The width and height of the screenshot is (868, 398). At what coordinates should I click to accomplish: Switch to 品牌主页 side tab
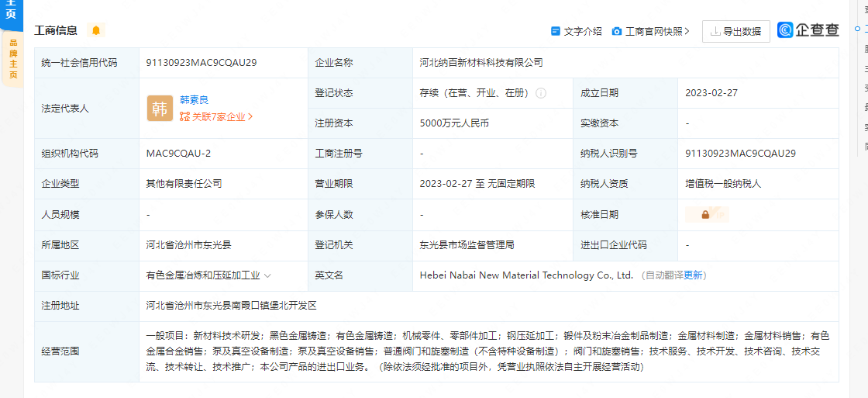[x=13, y=59]
